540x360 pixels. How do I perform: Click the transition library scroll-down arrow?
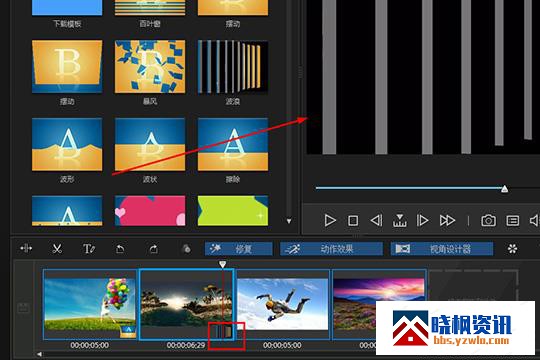(x=289, y=221)
